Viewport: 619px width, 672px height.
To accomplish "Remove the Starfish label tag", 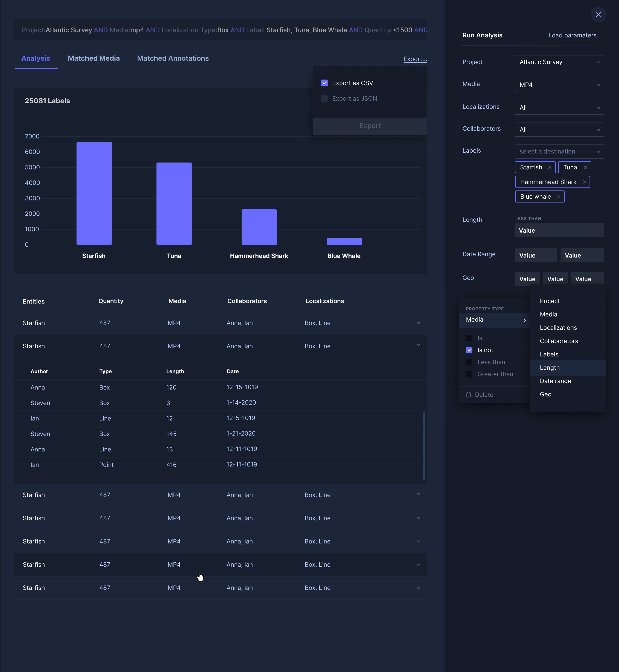I will (x=550, y=167).
